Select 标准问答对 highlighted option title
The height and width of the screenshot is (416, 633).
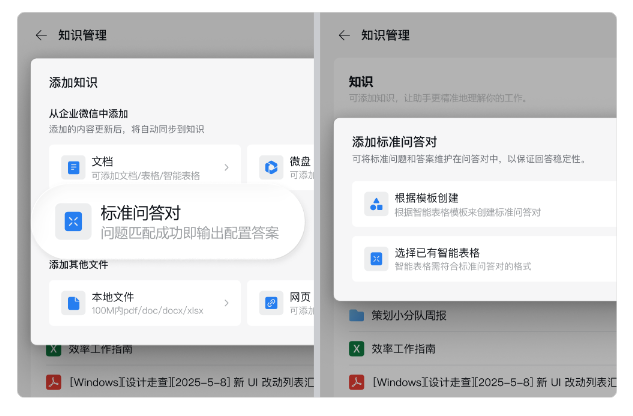(x=140, y=213)
